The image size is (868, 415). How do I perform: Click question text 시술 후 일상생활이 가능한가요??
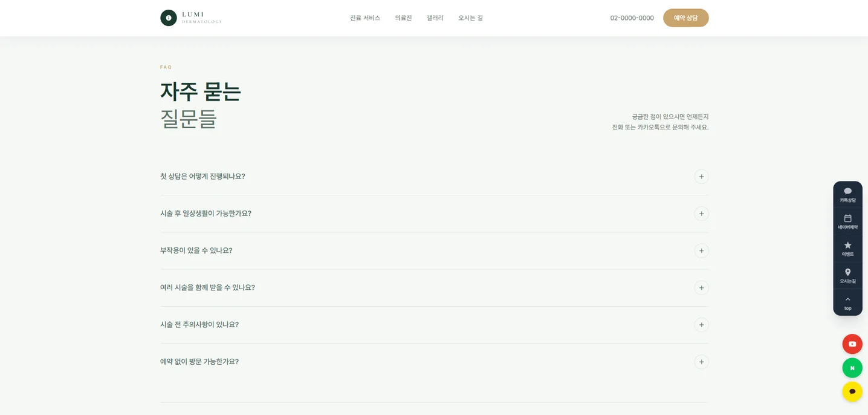pyautogui.click(x=206, y=214)
